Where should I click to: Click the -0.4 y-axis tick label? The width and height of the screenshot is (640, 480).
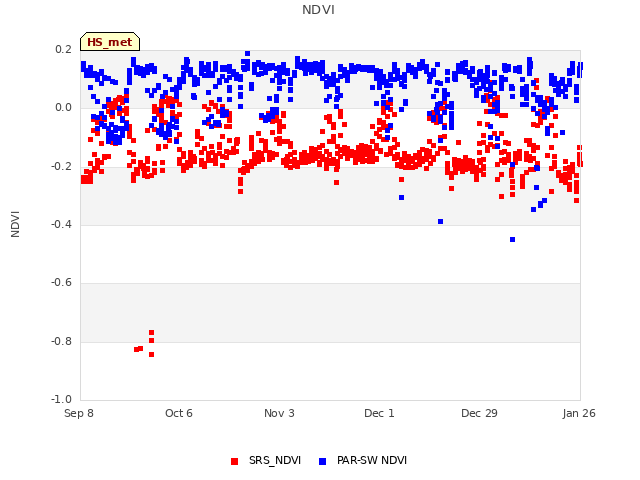61,224
